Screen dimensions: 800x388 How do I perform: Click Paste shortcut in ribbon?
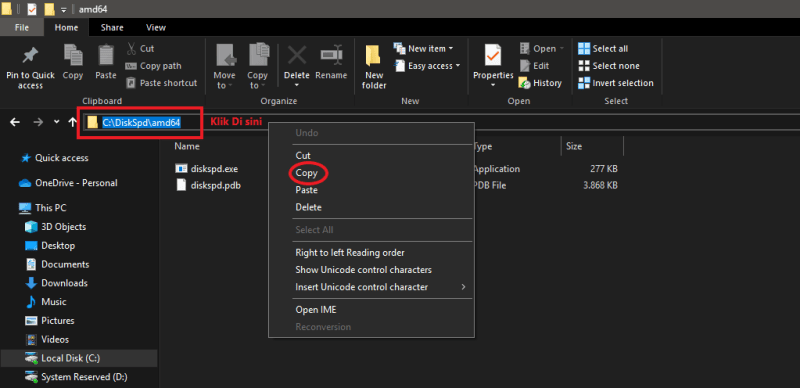click(162, 83)
